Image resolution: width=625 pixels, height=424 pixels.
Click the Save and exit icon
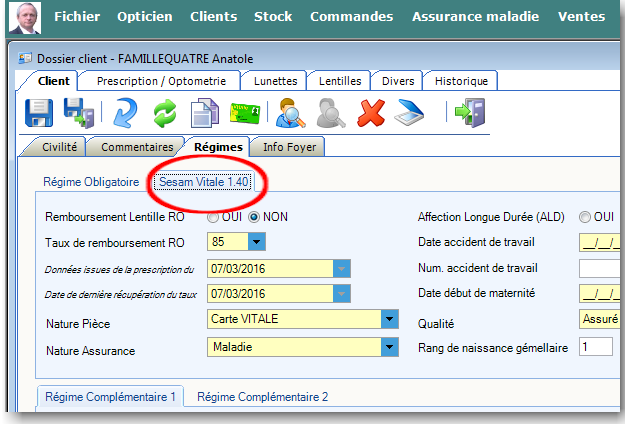(x=79, y=113)
